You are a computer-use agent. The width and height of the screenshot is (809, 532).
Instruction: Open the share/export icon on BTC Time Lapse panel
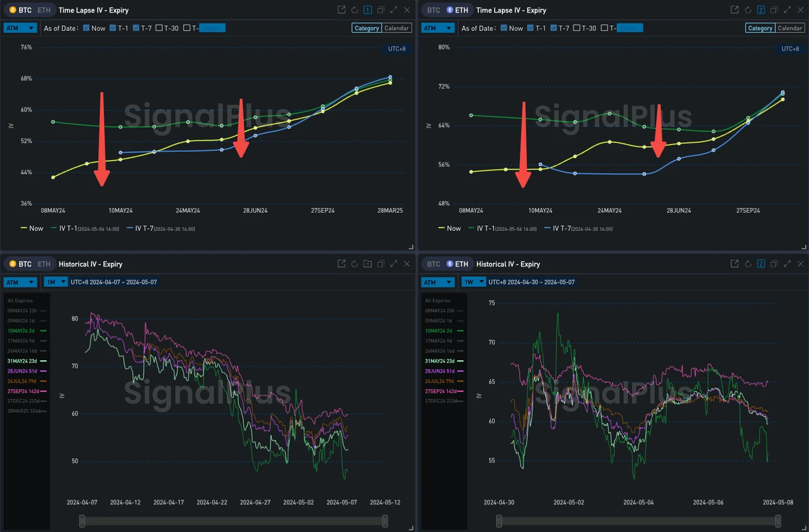341,9
